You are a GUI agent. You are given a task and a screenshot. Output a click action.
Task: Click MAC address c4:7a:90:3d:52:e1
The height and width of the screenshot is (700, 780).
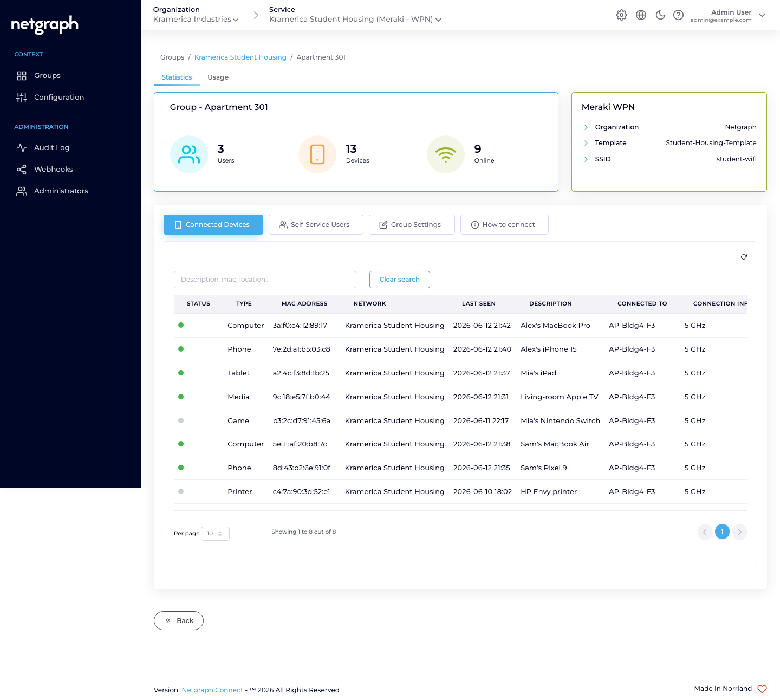pyautogui.click(x=301, y=492)
